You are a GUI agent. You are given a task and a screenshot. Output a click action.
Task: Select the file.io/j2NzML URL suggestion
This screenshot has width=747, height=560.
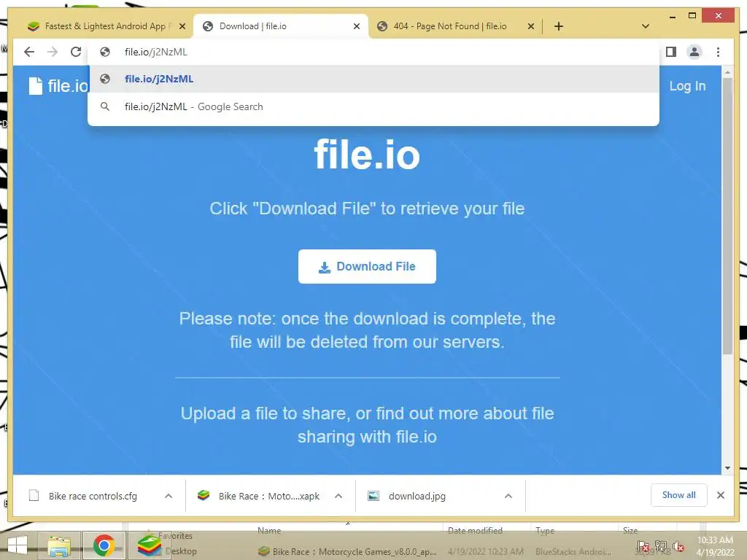click(x=373, y=79)
